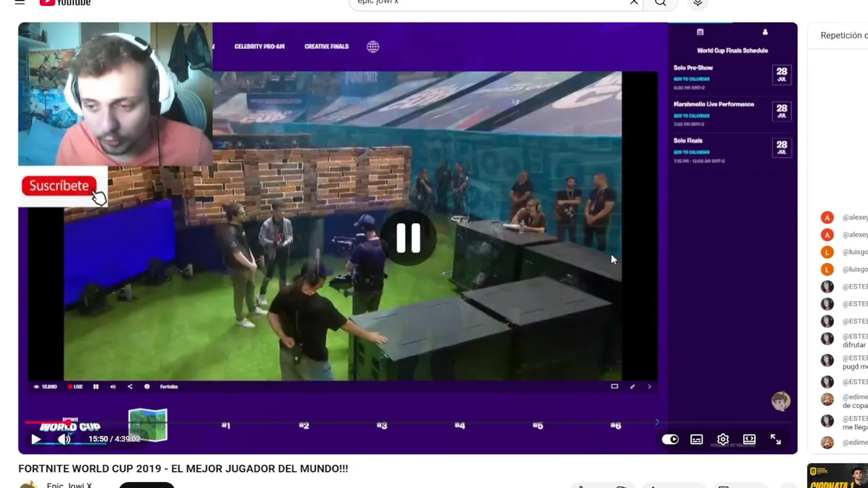Select the #3 game marker
Screen dimensions: 868x488
[x=382, y=426]
